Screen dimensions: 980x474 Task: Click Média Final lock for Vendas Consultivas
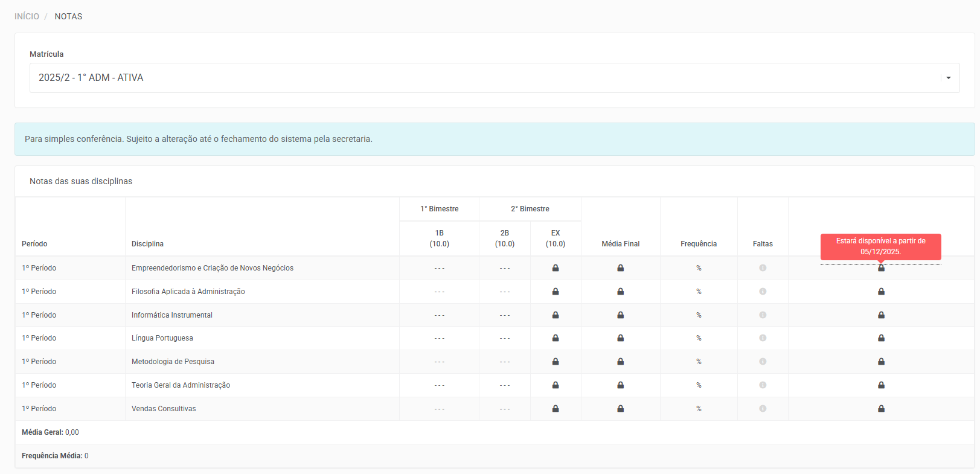click(x=621, y=409)
